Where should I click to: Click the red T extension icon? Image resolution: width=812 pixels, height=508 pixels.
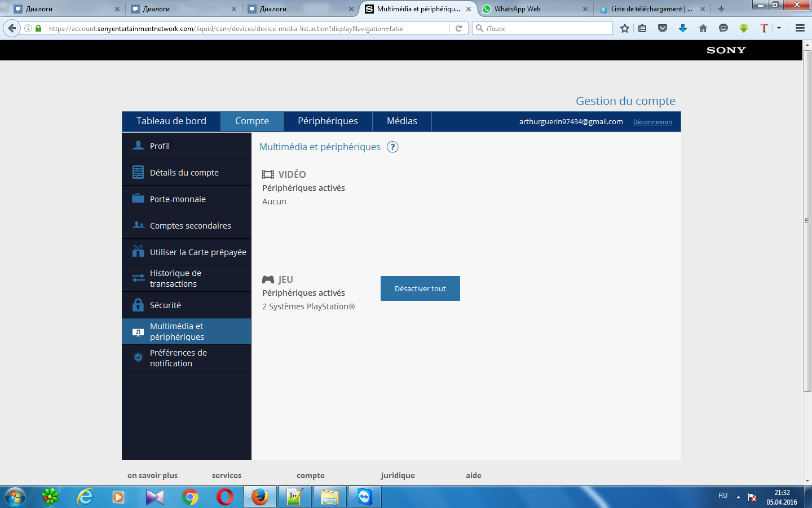(x=764, y=28)
